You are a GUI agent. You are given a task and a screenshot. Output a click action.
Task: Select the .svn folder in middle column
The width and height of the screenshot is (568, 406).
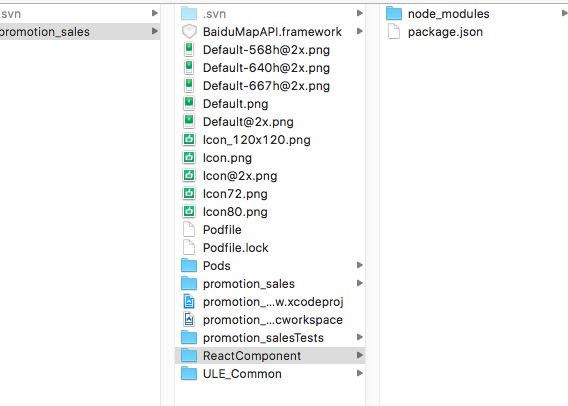coord(270,14)
